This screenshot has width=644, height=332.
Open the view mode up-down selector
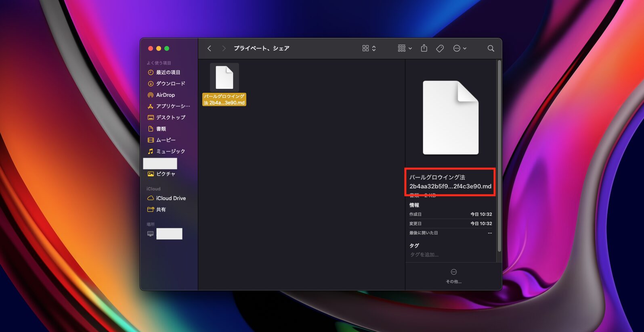[x=374, y=48]
